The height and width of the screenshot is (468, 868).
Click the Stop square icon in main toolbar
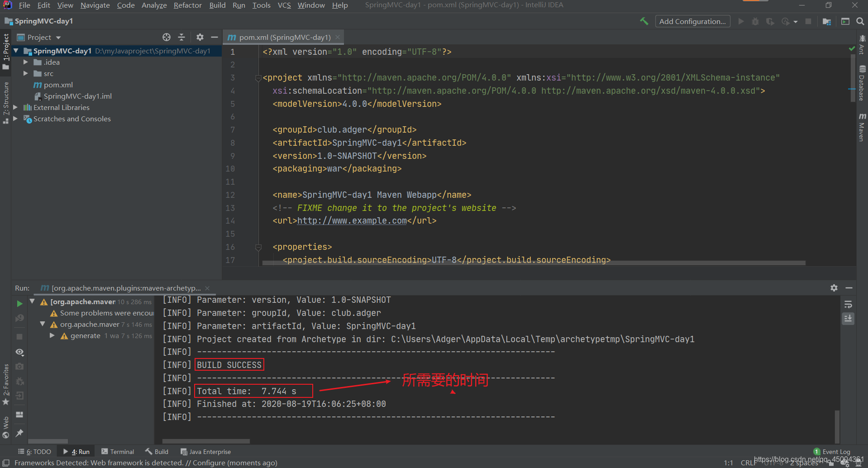tap(808, 21)
